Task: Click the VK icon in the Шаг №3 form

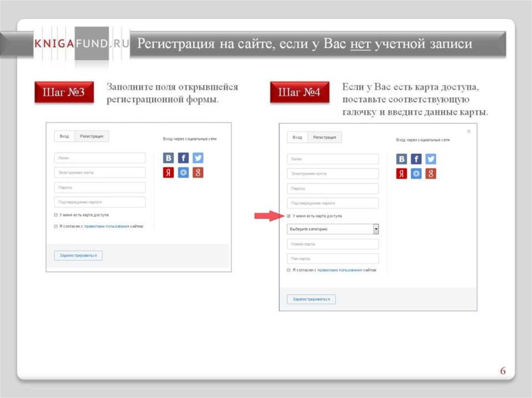Action: tap(168, 158)
